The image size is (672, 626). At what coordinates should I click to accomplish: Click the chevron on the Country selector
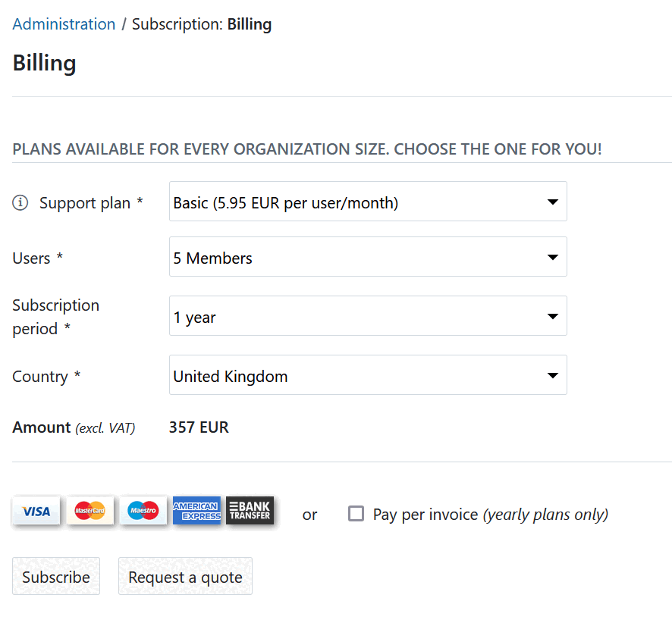pyautogui.click(x=553, y=374)
